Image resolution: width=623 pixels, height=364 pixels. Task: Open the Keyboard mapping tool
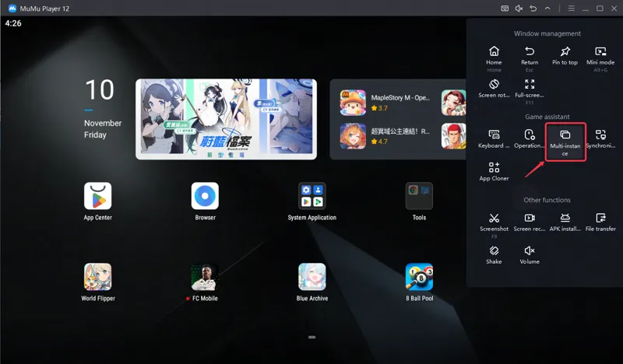(494, 139)
